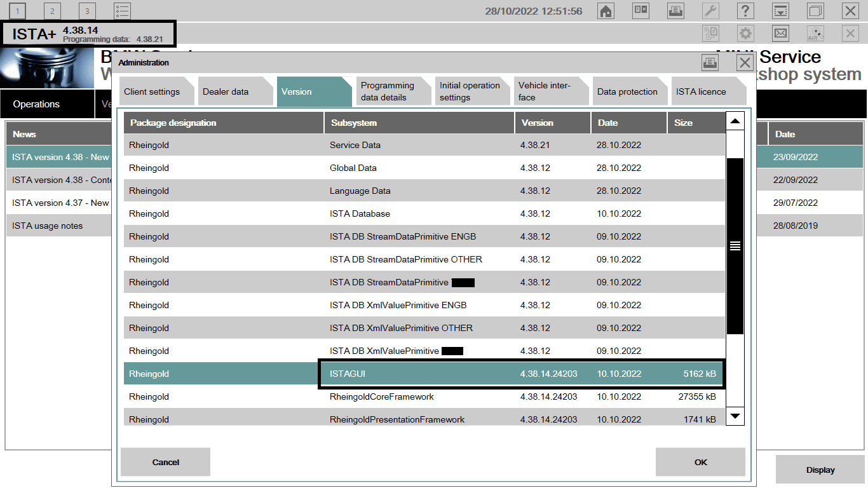Open the help question mark icon
Viewport: 868px width, 488px height.
[745, 11]
